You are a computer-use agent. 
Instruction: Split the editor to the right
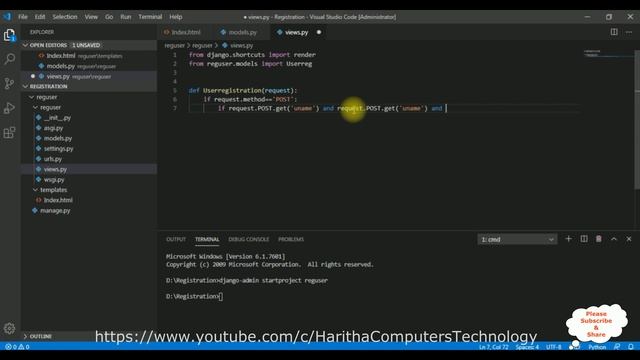coord(614,32)
